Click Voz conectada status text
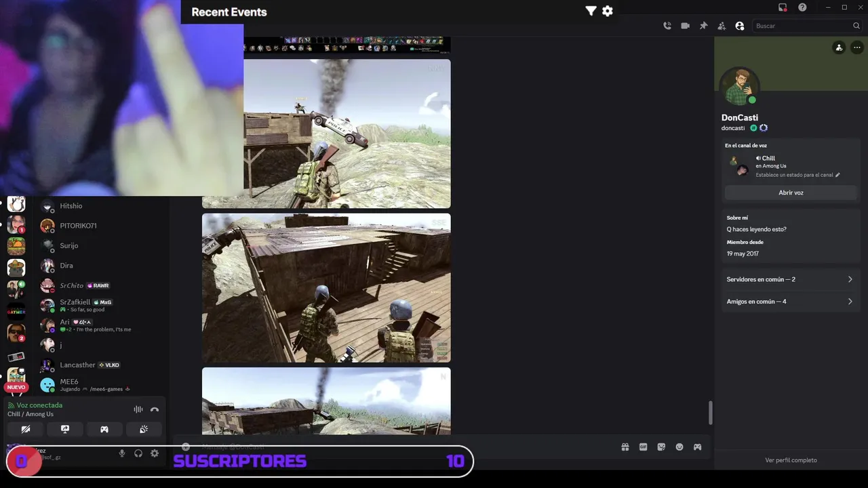The image size is (868, 488). pyautogui.click(x=39, y=405)
